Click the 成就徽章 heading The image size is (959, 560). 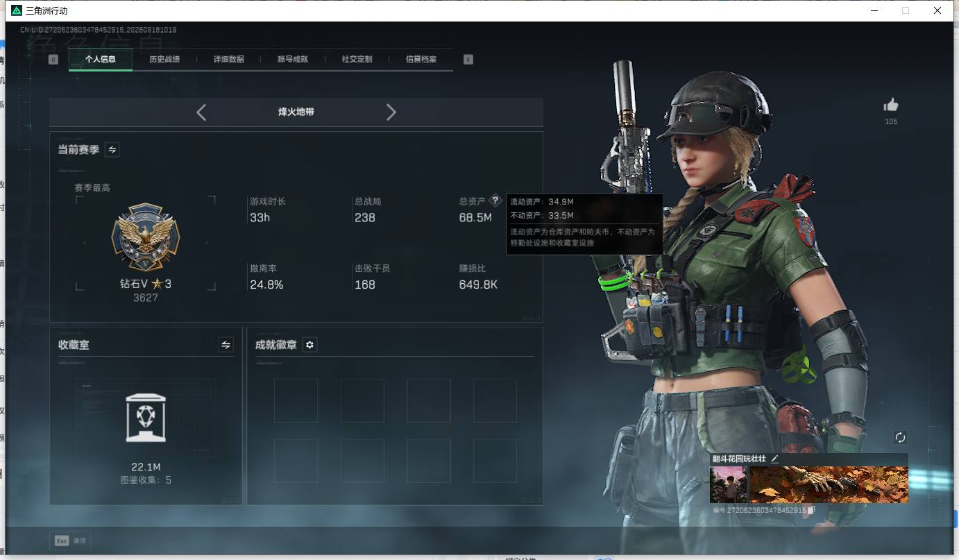click(x=276, y=345)
